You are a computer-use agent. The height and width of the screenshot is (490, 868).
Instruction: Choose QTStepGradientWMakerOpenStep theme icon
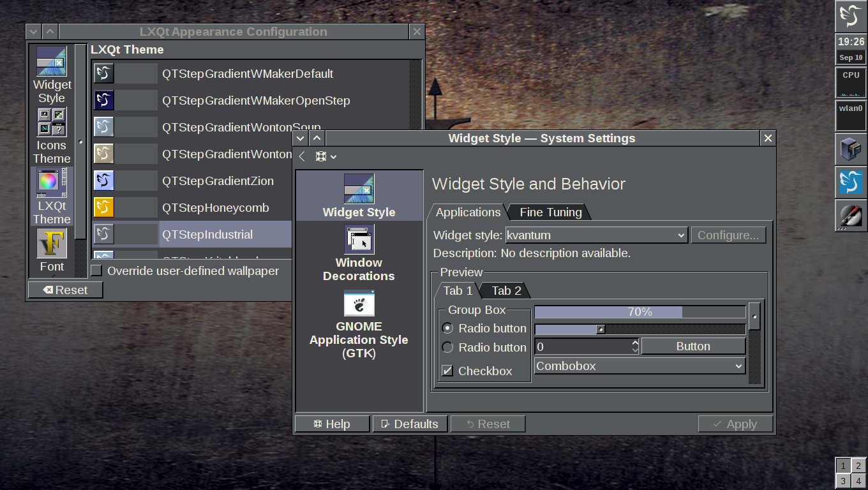104,100
